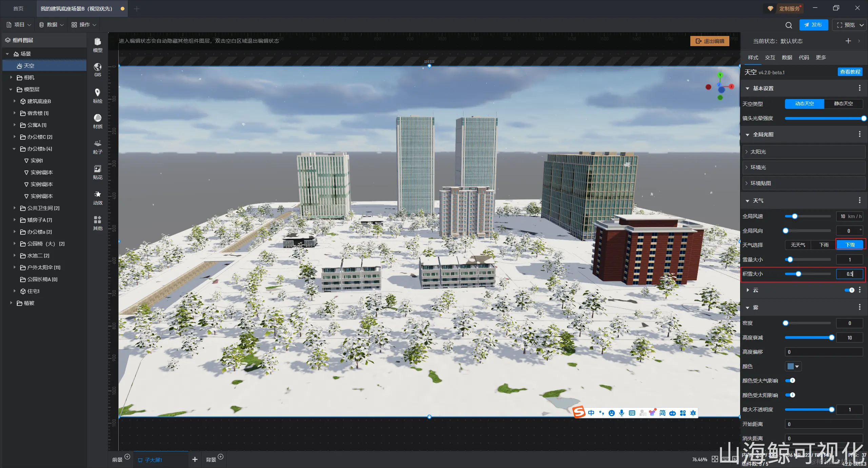This screenshot has width=868, height=468.
Task: Toggle the 云 cloud switch
Action: 849,290
